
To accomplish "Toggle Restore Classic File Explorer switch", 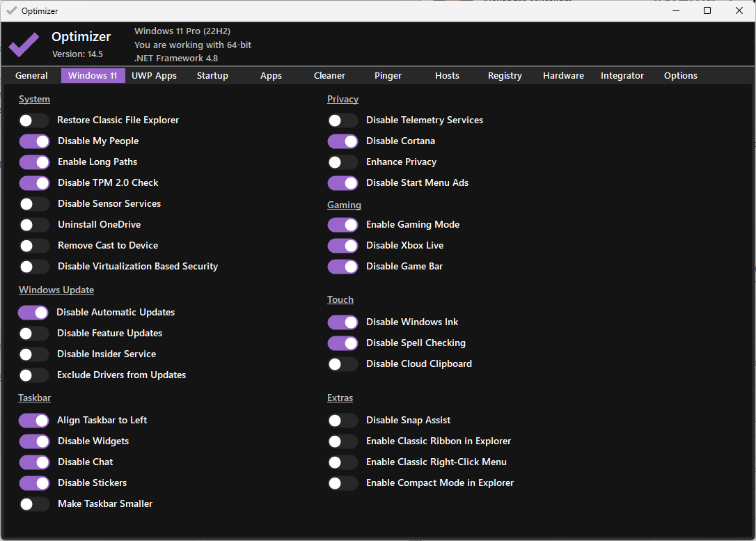I will point(34,120).
